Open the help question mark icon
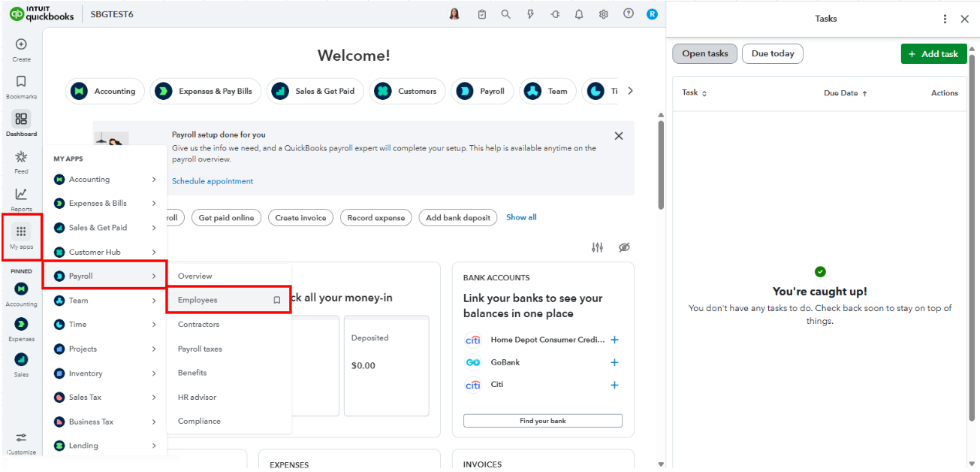 pyautogui.click(x=629, y=14)
